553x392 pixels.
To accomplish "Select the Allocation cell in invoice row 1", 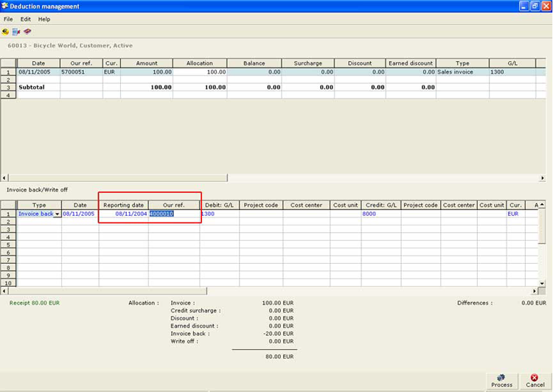I will pos(201,72).
